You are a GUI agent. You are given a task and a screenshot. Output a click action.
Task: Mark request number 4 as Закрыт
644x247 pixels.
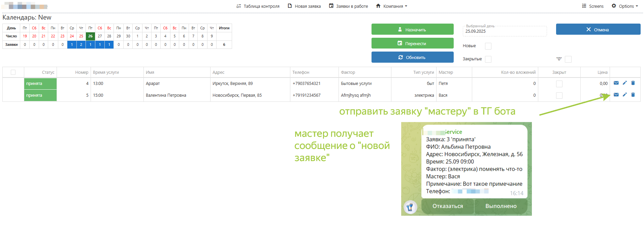pos(559,84)
